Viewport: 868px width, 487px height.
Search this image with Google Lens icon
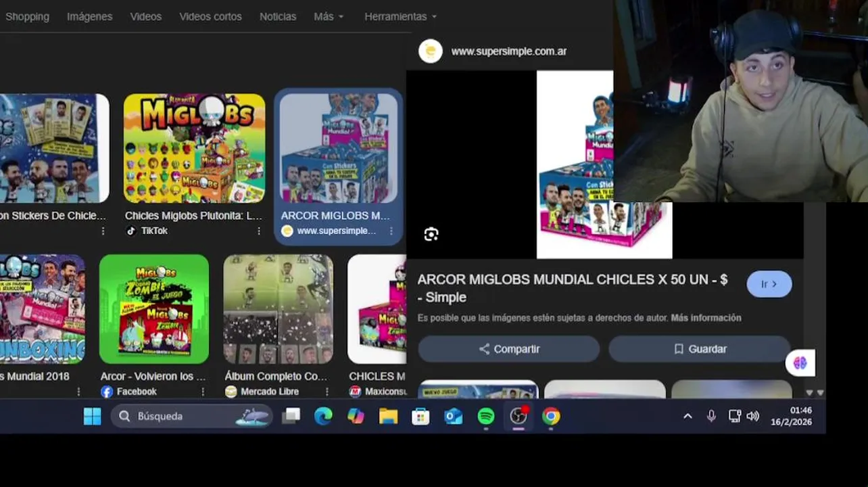click(x=431, y=234)
